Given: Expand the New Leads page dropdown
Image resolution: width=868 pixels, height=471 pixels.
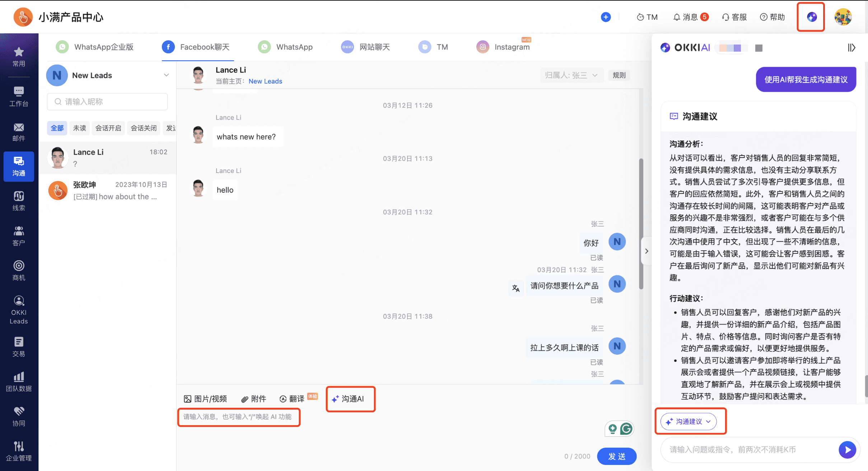Looking at the screenshot, I should tap(166, 75).
